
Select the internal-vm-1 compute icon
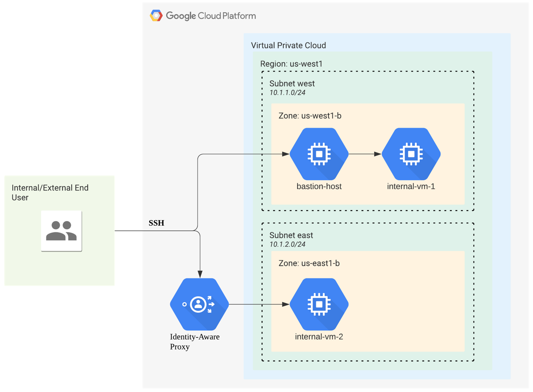[x=411, y=155]
